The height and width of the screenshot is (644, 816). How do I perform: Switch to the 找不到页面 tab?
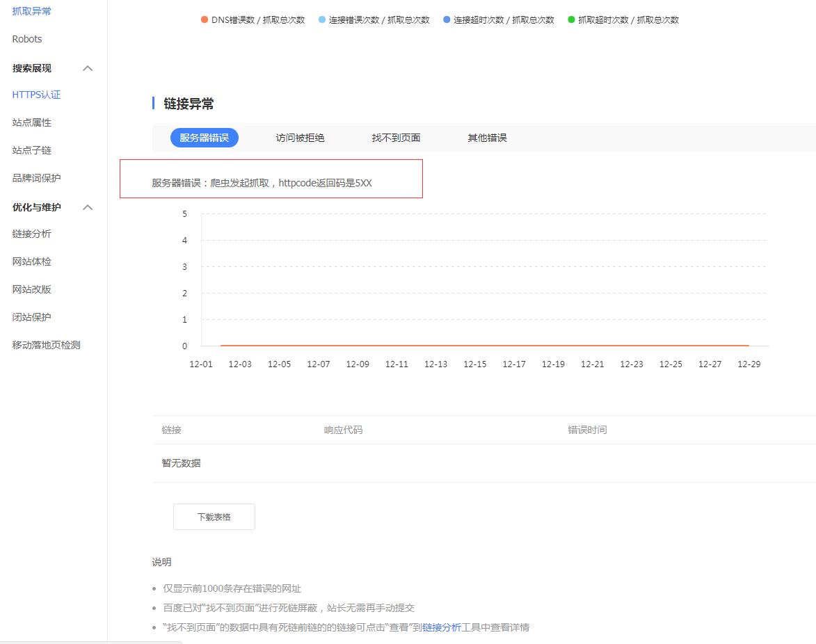pyautogui.click(x=396, y=138)
